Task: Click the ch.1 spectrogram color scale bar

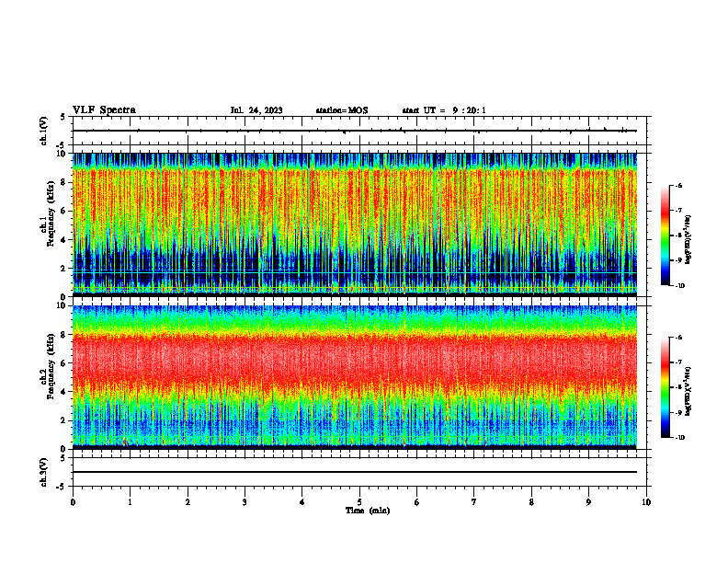Action: pos(665,236)
